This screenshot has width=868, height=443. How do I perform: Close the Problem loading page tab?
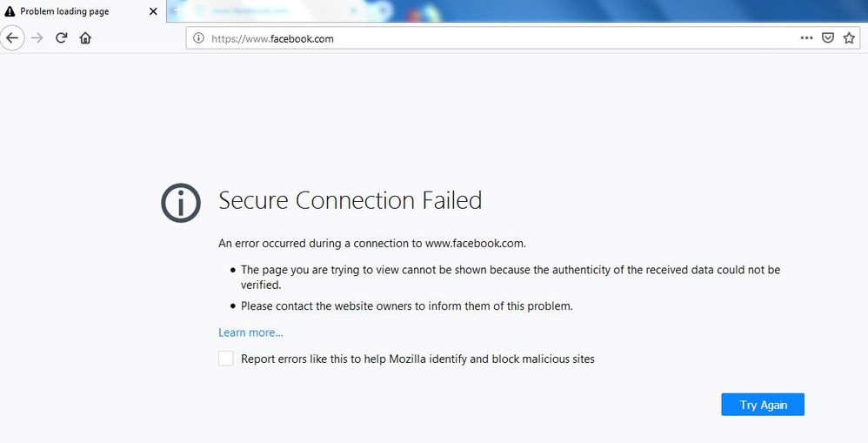pyautogui.click(x=154, y=11)
